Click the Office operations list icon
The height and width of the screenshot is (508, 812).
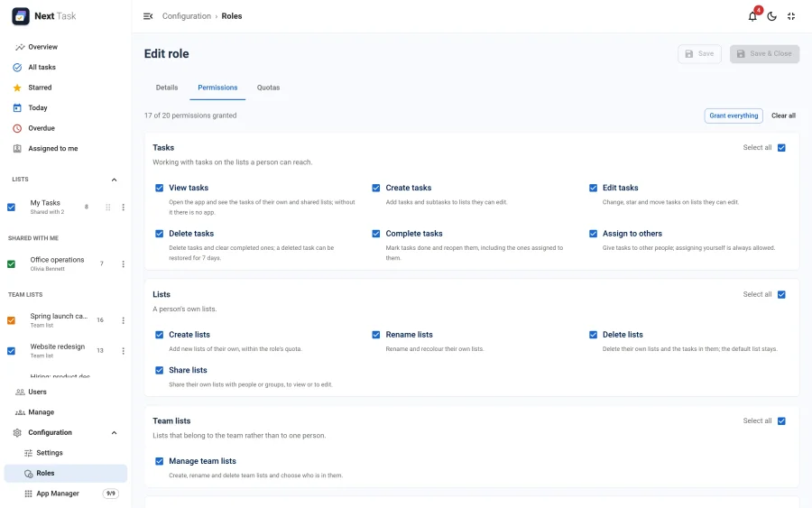pyautogui.click(x=11, y=264)
